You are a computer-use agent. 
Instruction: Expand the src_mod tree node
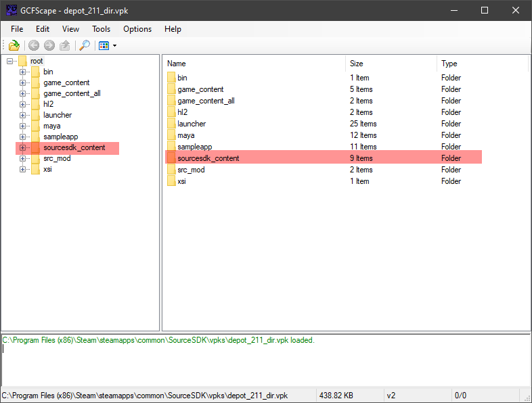coord(22,159)
